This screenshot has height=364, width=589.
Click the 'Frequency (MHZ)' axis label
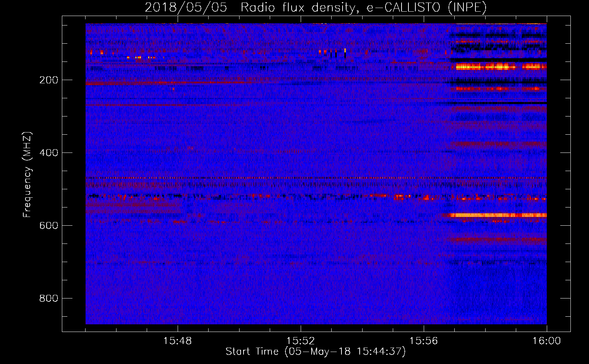click(x=27, y=175)
